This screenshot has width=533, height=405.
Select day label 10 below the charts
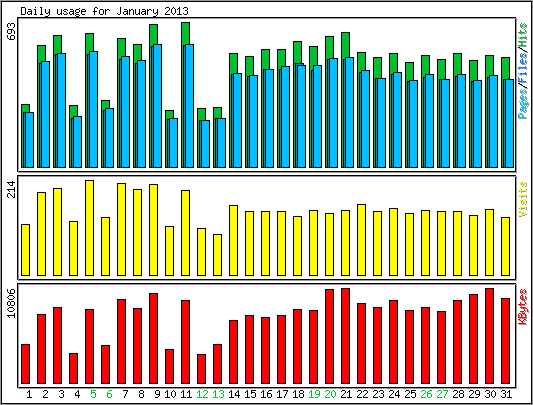pyautogui.click(x=170, y=394)
